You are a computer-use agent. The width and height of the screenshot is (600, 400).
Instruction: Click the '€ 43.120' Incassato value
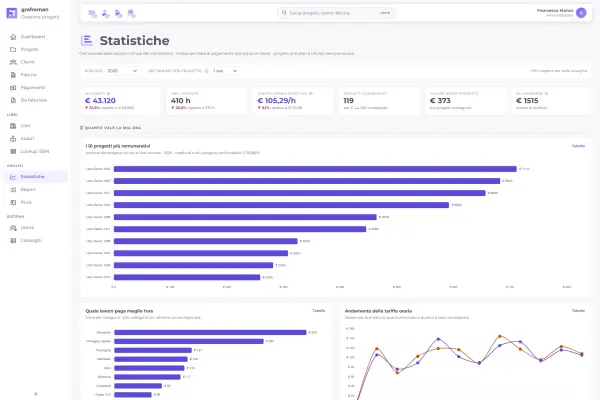(100, 101)
